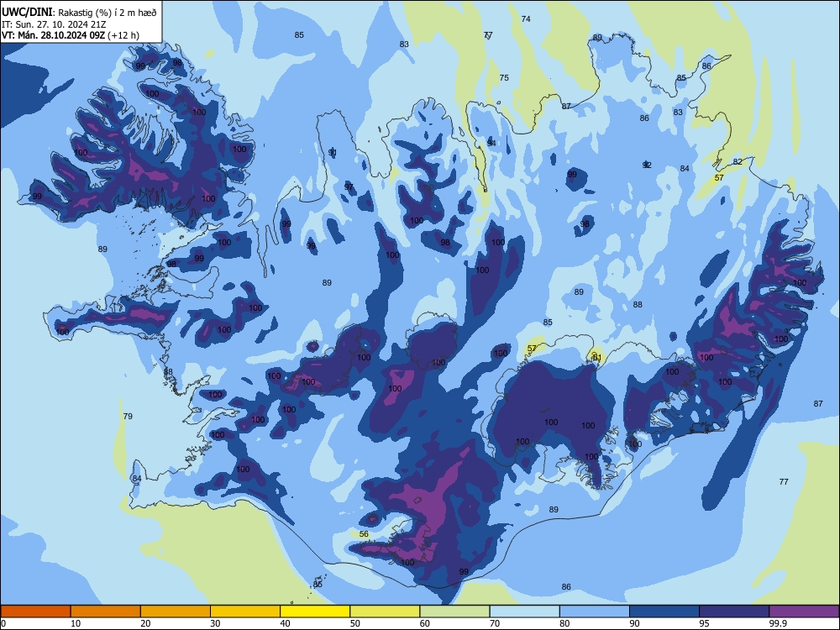
Task: Click the humidity value '74' at top
Action: pos(526,18)
